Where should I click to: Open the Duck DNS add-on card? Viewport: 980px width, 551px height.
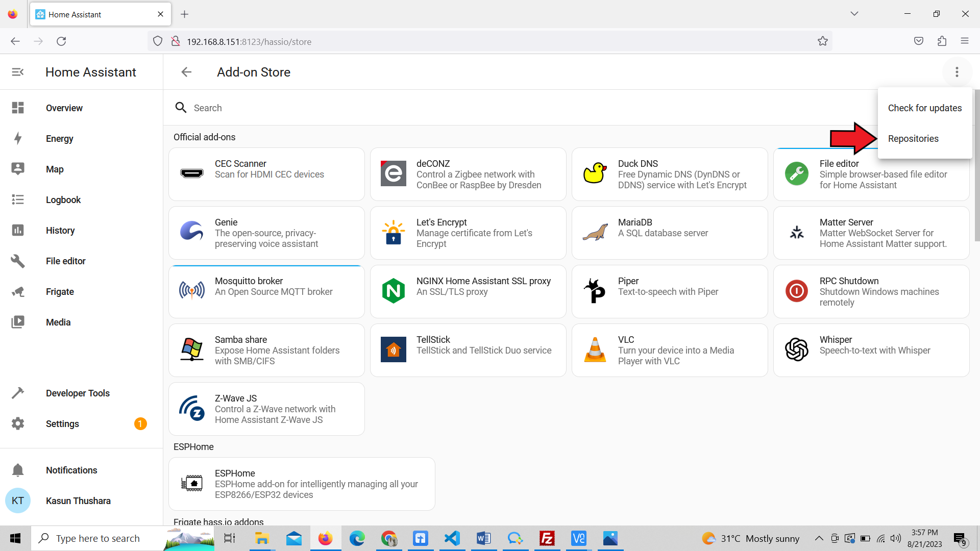coord(670,174)
